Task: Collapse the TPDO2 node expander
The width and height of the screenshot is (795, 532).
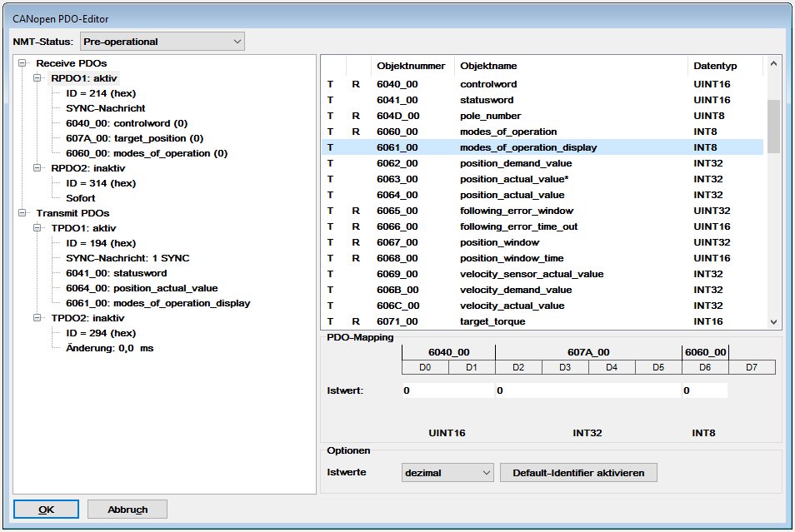Action: click(x=37, y=318)
